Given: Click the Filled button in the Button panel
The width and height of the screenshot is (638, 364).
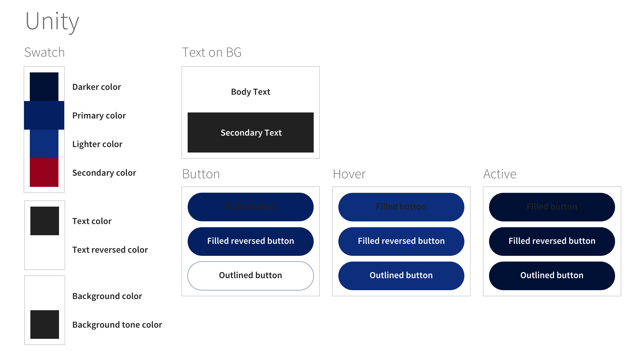Looking at the screenshot, I should [250, 207].
